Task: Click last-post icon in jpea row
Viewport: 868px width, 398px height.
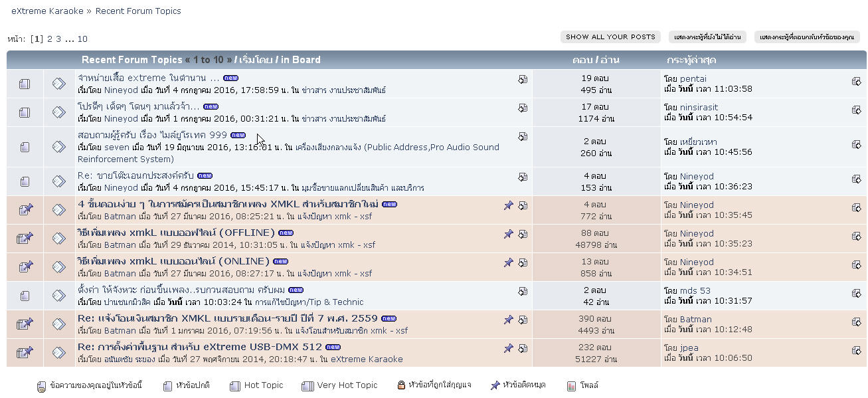Action: coord(856,350)
